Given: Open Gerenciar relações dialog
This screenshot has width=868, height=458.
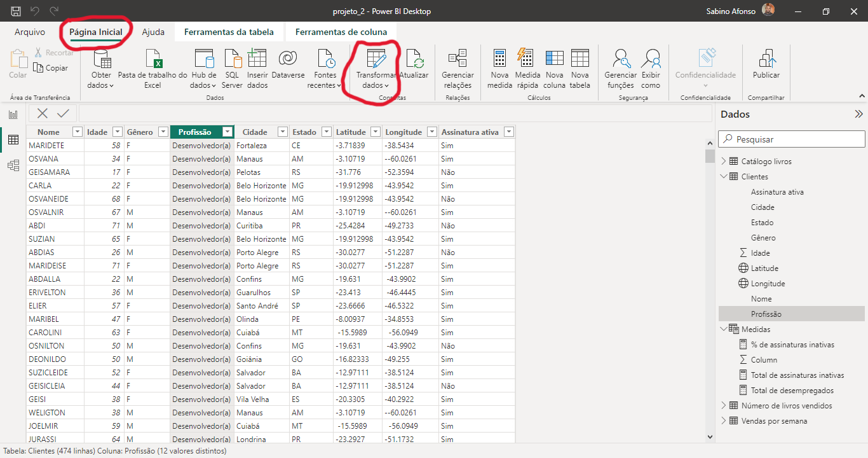Looking at the screenshot, I should pyautogui.click(x=458, y=69).
